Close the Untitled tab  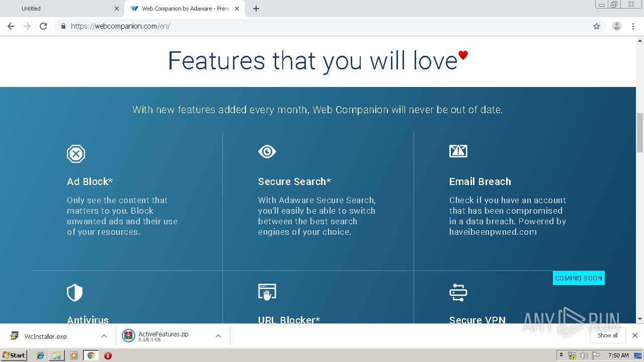point(117,9)
